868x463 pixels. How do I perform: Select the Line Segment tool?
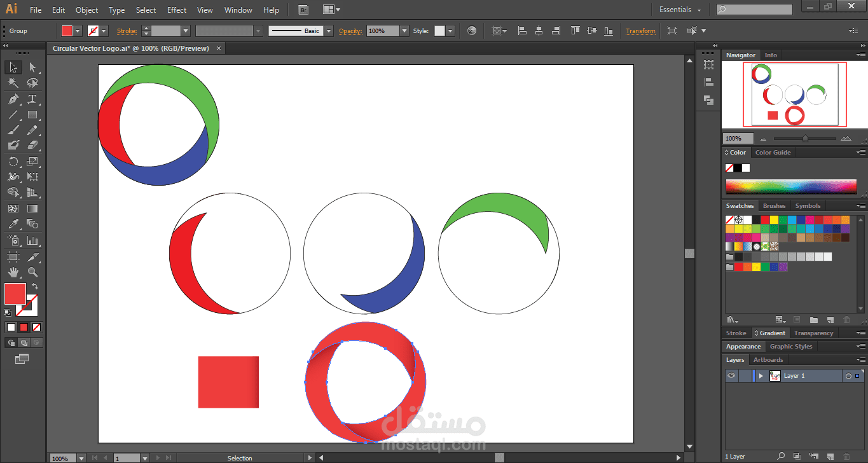click(x=13, y=115)
